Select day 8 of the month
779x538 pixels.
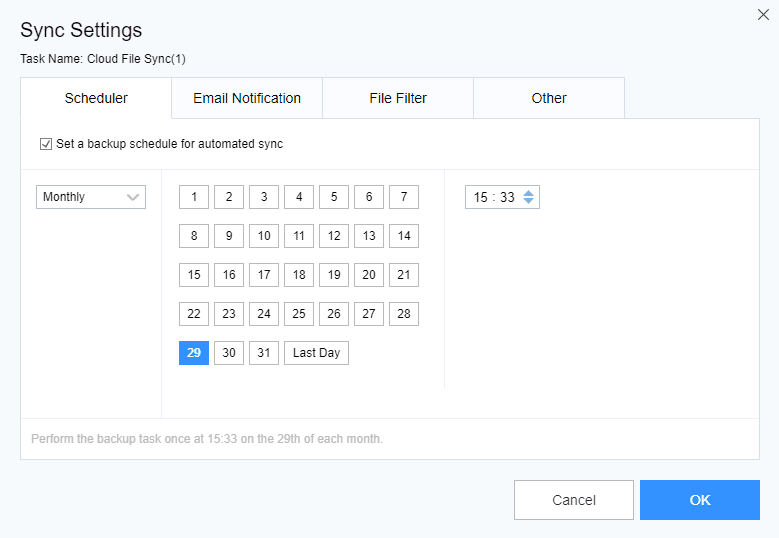point(194,236)
